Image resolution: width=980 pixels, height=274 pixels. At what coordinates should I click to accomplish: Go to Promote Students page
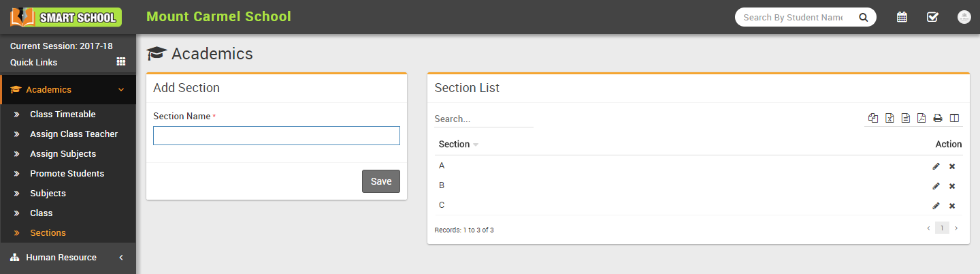pos(67,174)
